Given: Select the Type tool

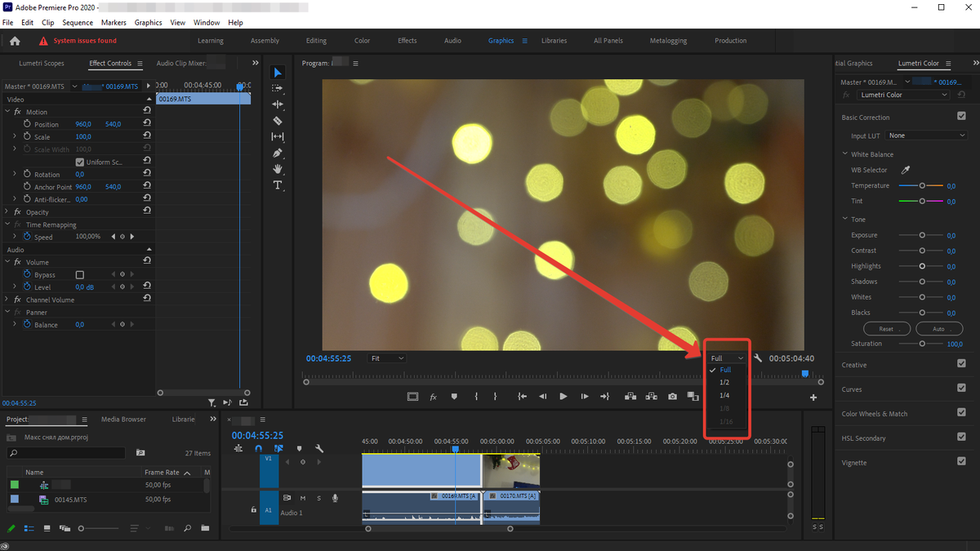Looking at the screenshot, I should [278, 185].
